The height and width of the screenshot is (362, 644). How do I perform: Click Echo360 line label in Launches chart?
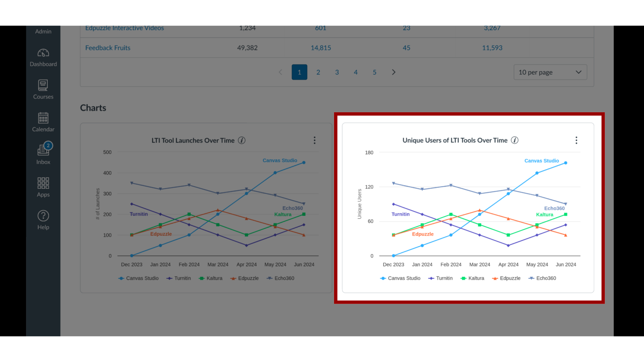[292, 208]
